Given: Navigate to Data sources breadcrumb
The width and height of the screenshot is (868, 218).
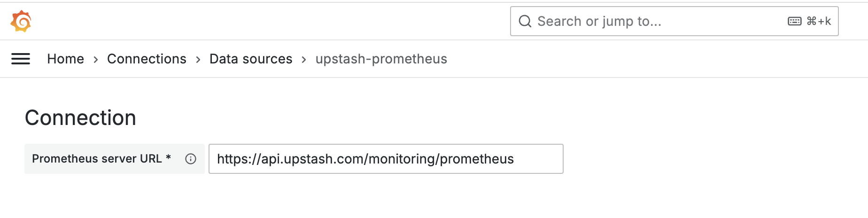Looking at the screenshot, I should (251, 59).
